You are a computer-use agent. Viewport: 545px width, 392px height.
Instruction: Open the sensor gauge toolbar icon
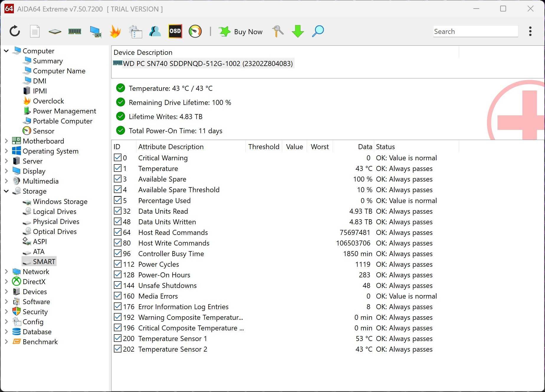(195, 31)
